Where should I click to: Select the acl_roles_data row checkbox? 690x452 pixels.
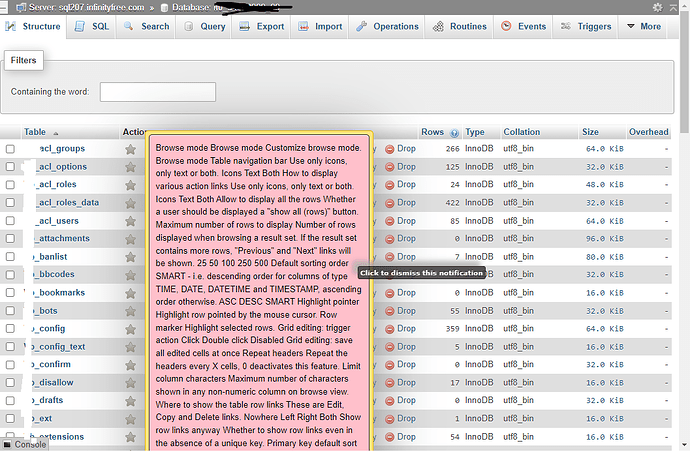(x=11, y=203)
